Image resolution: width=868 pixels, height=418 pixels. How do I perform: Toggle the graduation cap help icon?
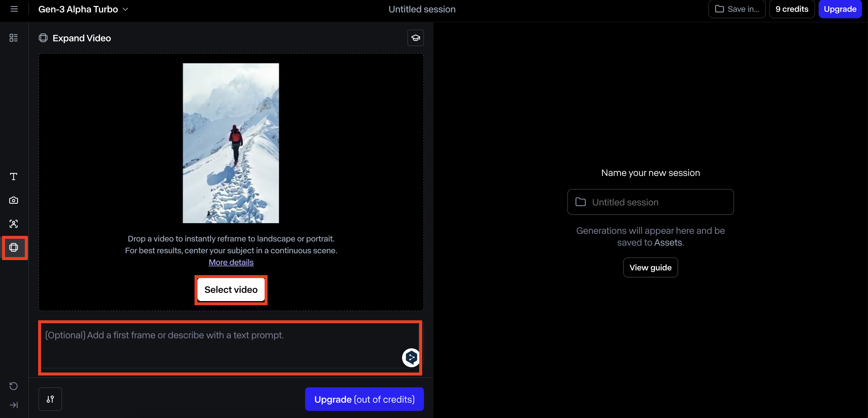(x=416, y=37)
